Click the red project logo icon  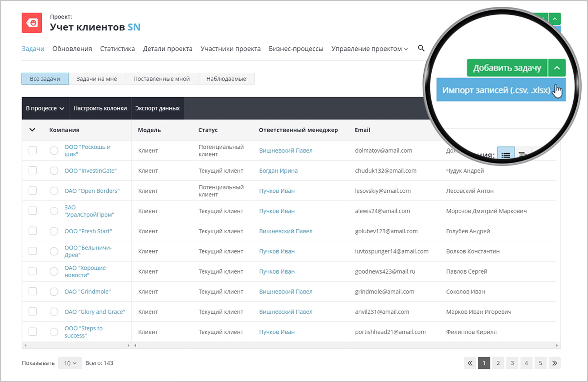(x=32, y=22)
